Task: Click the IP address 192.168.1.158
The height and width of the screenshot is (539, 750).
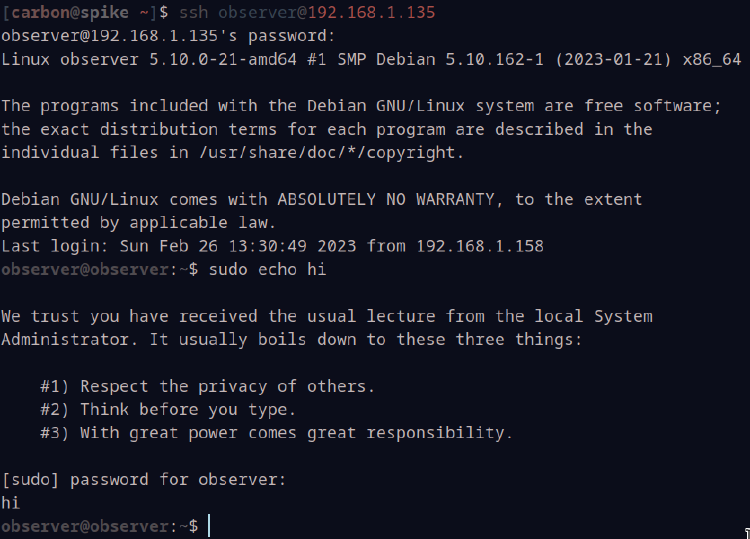Action: coord(480,246)
